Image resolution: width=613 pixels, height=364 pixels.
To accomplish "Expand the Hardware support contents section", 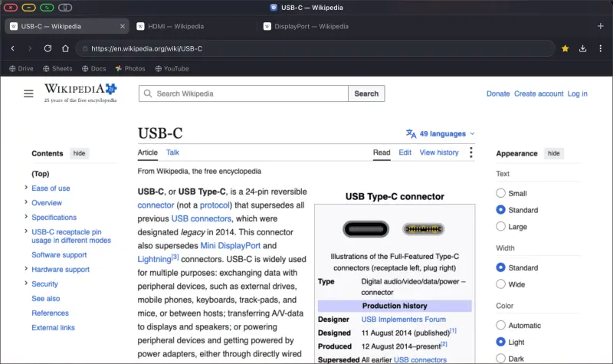I will (26, 269).
